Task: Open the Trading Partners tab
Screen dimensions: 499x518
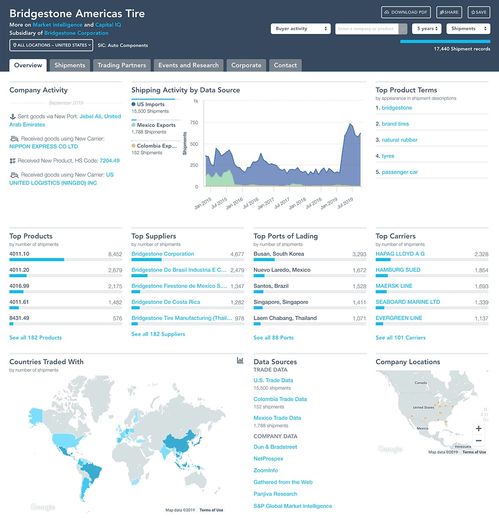Action: (122, 65)
